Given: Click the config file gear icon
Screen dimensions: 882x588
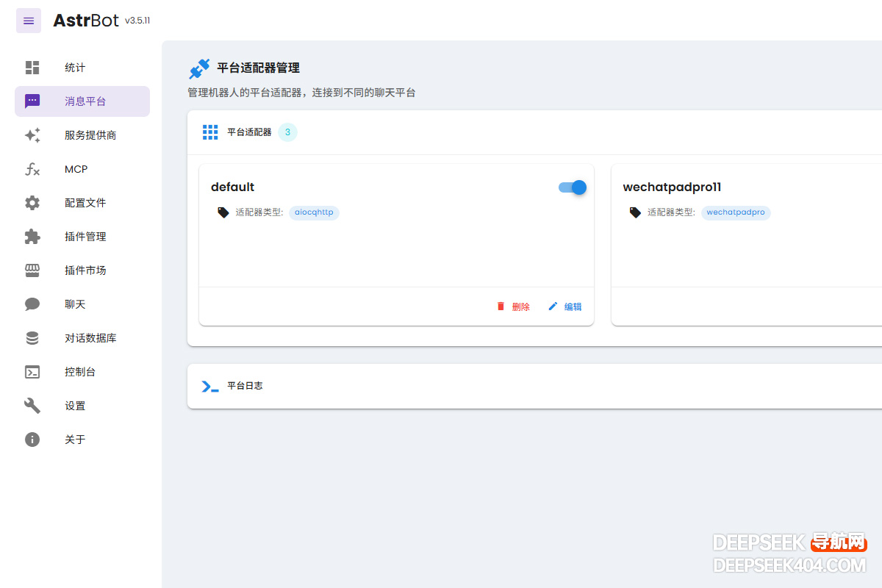Looking at the screenshot, I should click(x=32, y=203).
